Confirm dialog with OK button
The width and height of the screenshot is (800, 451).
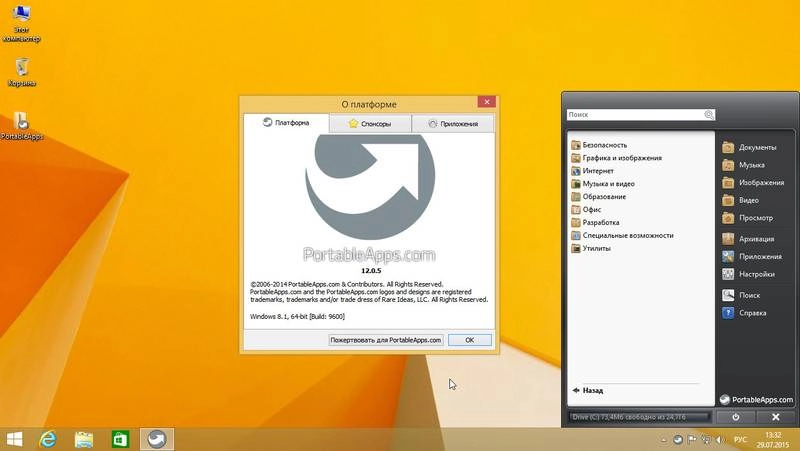pos(470,340)
